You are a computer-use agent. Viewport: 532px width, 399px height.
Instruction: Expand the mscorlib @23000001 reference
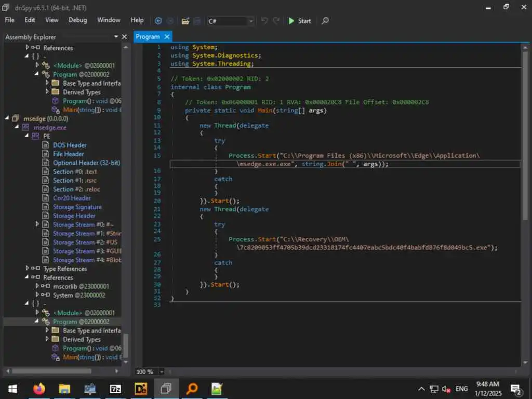37,286
